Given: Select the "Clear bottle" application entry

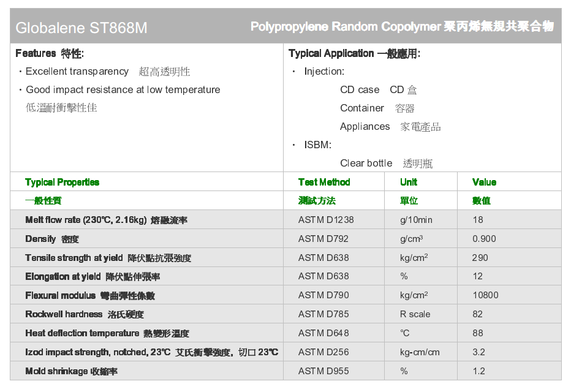Looking at the screenshot, I should (x=366, y=163).
